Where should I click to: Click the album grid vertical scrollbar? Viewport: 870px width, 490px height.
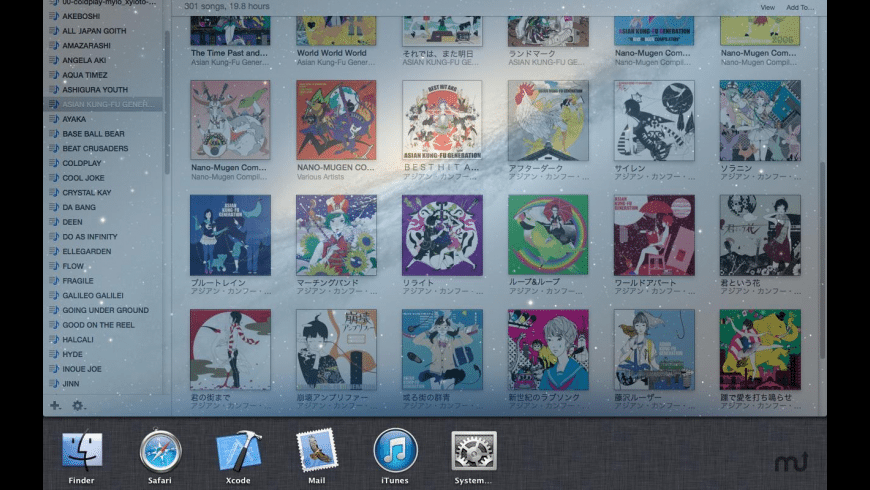(x=822, y=261)
